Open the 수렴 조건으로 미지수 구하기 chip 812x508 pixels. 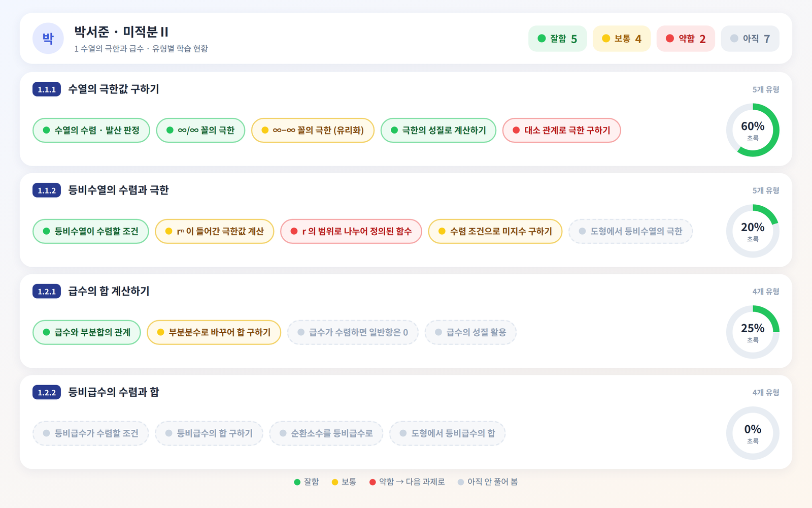click(495, 231)
